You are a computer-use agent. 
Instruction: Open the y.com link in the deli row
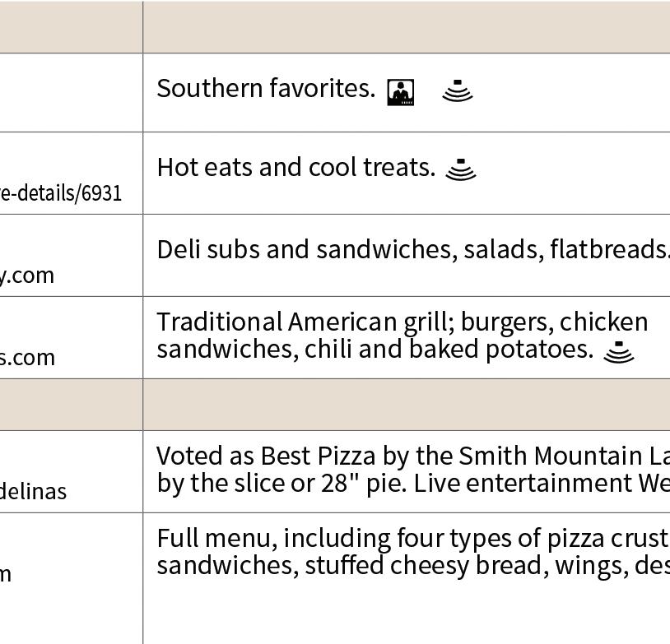click(x=27, y=276)
